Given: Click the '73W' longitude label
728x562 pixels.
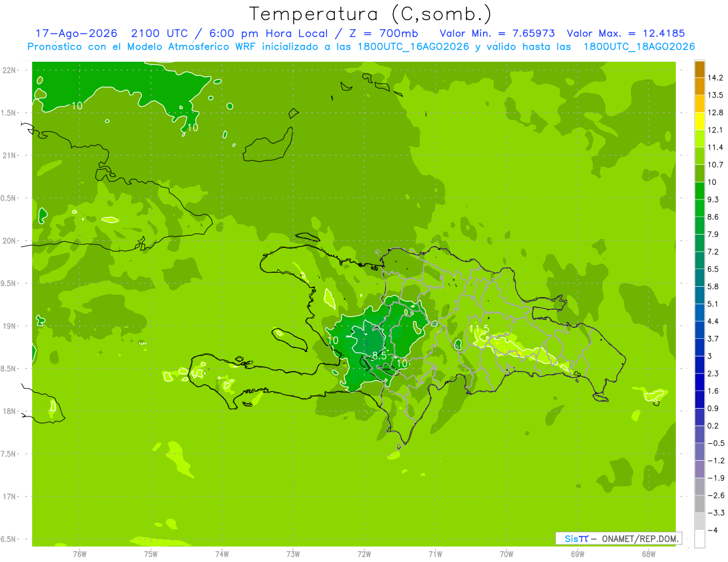Looking at the screenshot, I should tap(293, 554).
